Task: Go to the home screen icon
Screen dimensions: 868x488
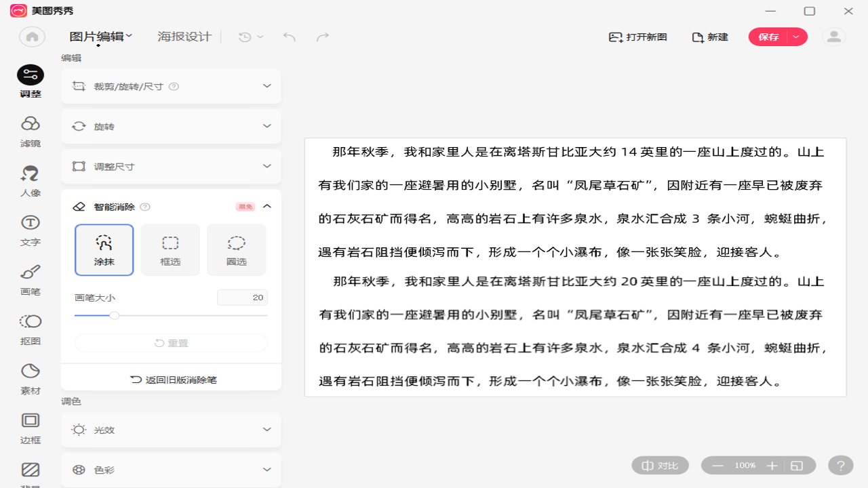Action: point(32,37)
